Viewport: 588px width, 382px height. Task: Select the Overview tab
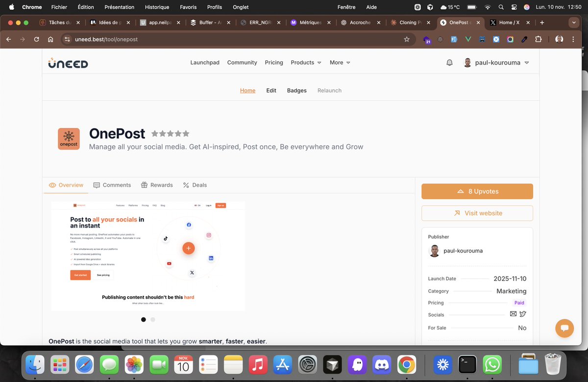[x=66, y=185]
